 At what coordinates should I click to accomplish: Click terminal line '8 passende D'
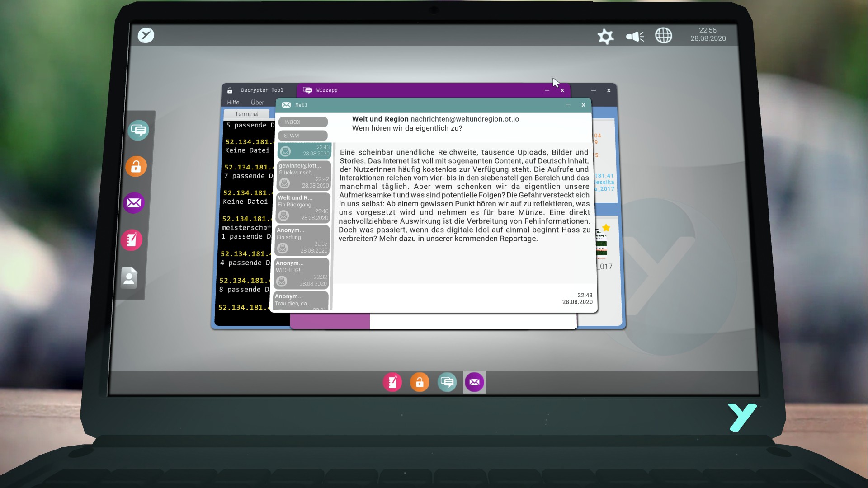coord(244,290)
